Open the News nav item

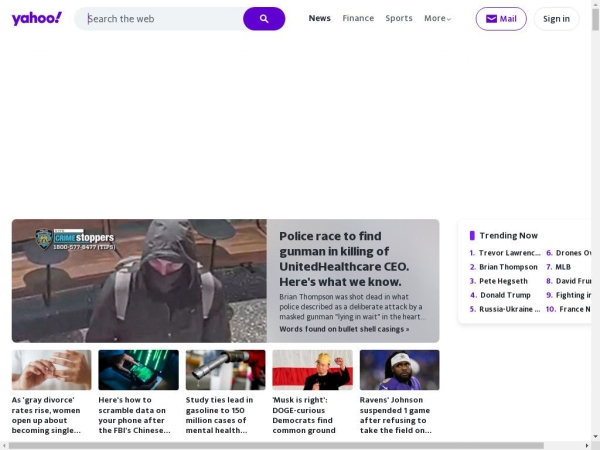(x=320, y=18)
